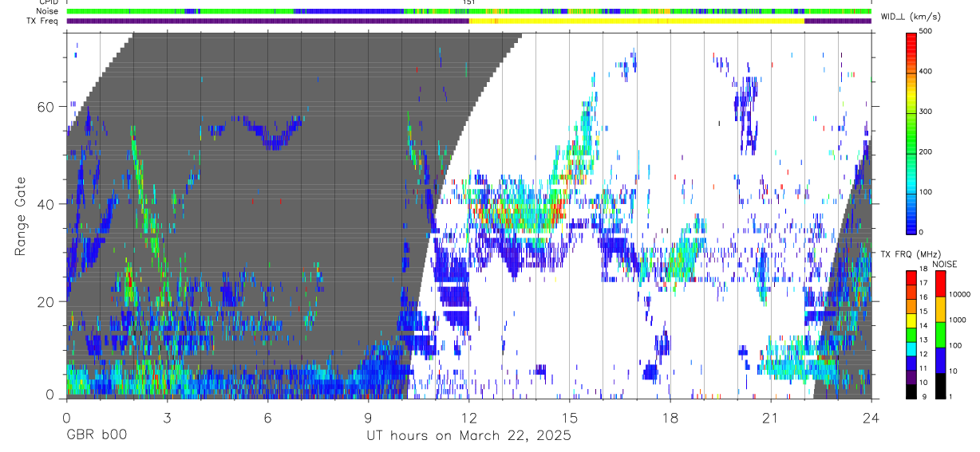
Task: Pick the purple 10-11 MHz frequency swatch
Action: [911, 377]
